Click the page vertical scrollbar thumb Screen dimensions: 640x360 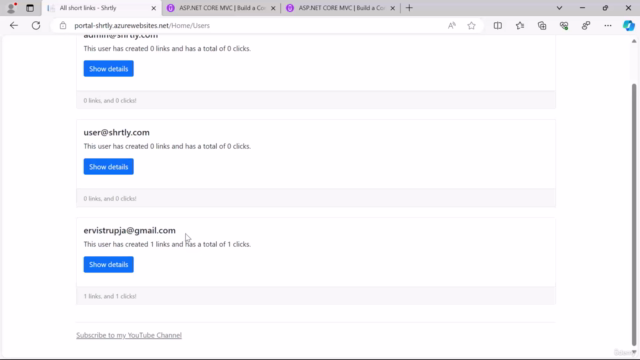pyautogui.click(x=634, y=214)
